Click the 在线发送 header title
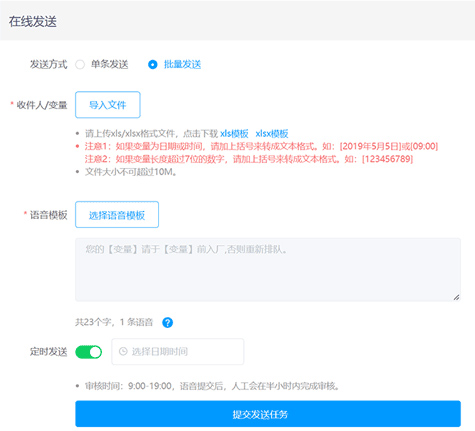Screen dimensions: 475x431 click(x=33, y=21)
